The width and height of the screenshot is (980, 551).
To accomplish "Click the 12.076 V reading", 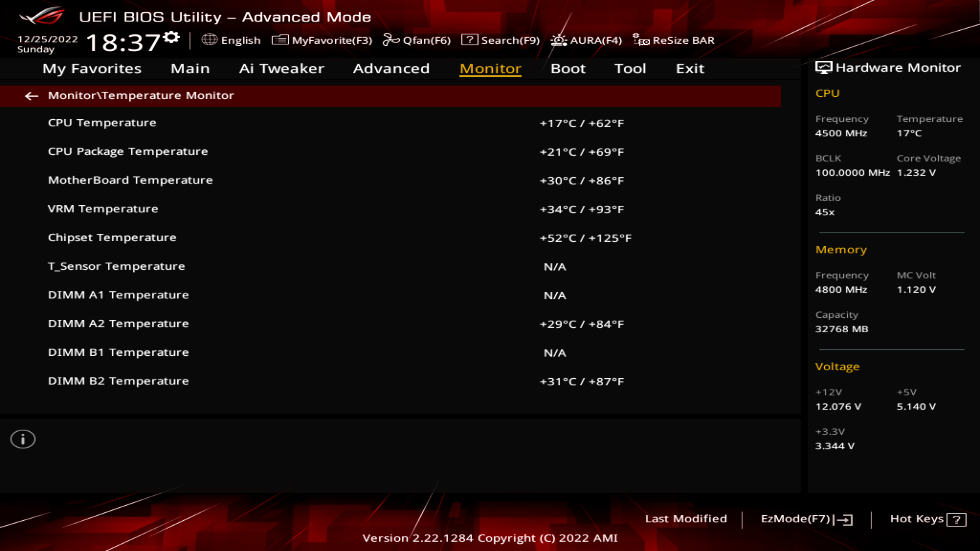I will (838, 407).
